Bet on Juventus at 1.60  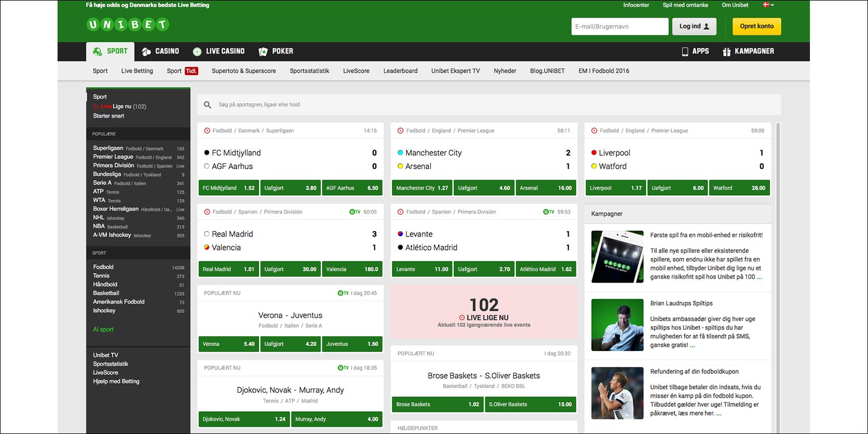[352, 344]
